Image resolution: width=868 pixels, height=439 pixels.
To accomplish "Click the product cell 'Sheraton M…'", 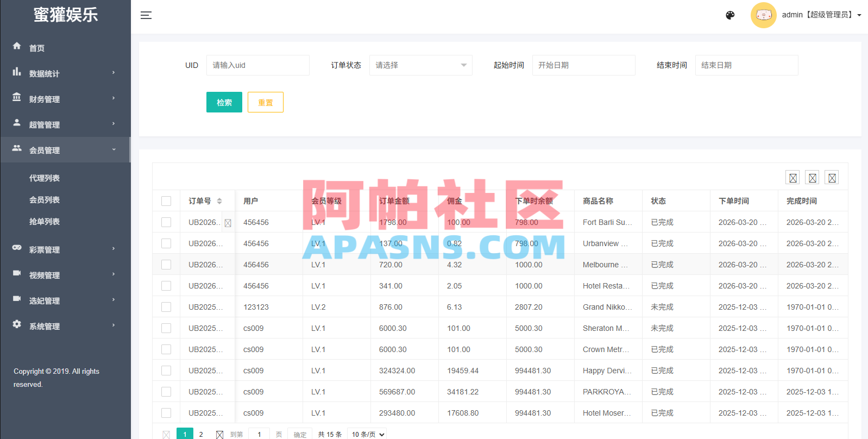I will 608,328.
